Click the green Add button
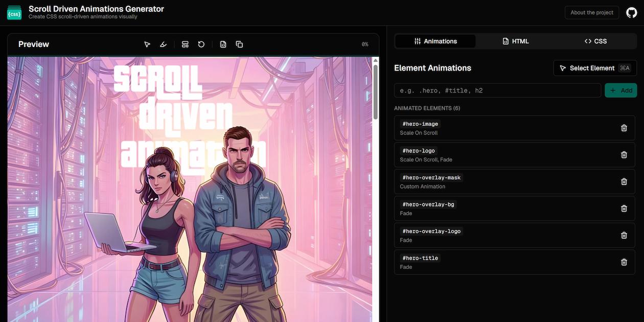 coord(621,90)
